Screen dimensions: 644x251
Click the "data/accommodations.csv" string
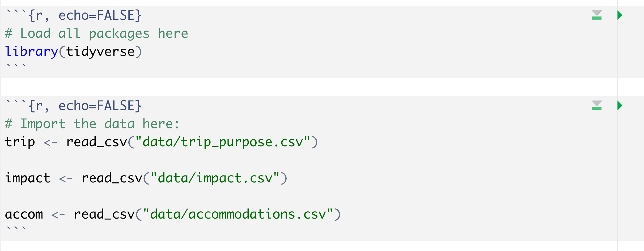(x=238, y=214)
